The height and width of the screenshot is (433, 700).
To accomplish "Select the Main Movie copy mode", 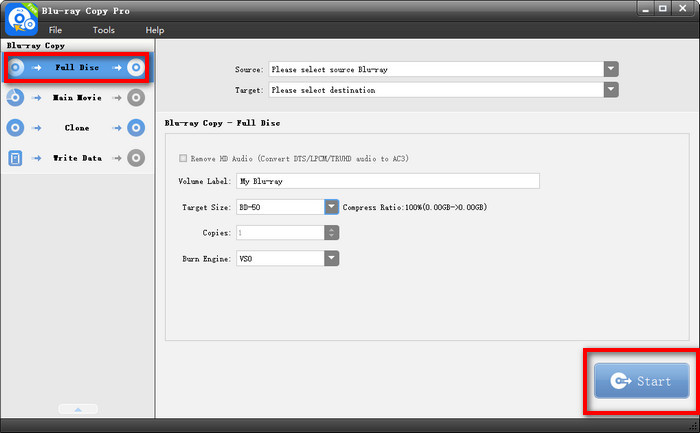I will point(76,98).
